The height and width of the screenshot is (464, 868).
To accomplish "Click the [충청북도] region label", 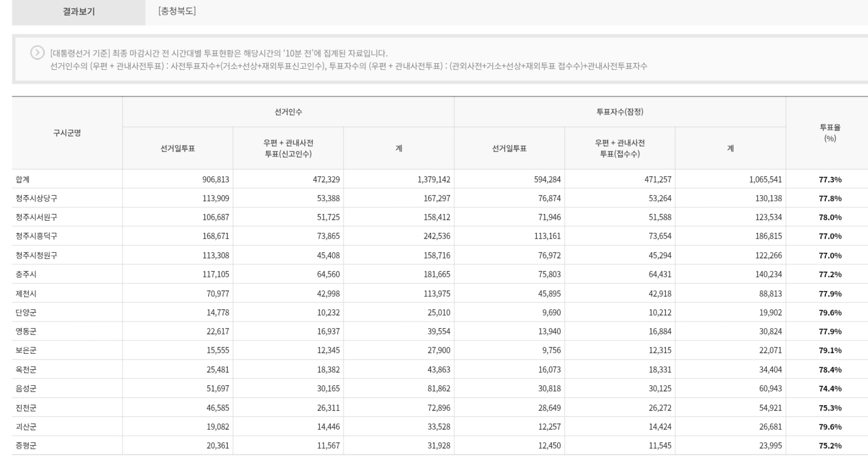I will [x=177, y=11].
